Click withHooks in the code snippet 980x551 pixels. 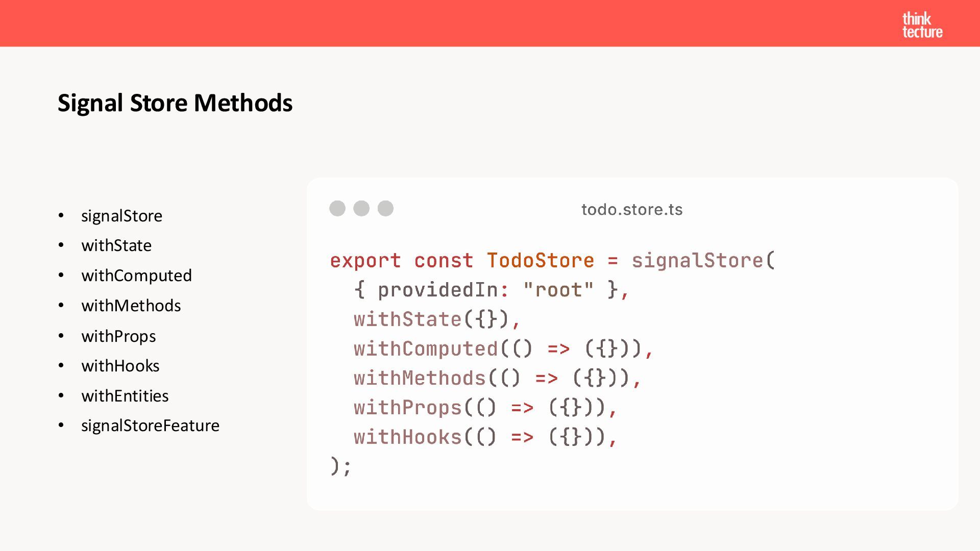(407, 437)
